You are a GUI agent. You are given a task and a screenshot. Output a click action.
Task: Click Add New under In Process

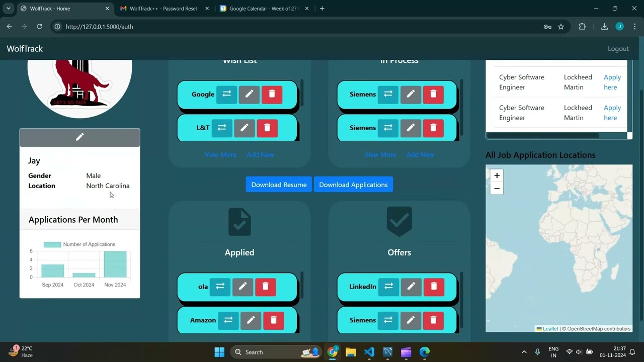[420, 154]
